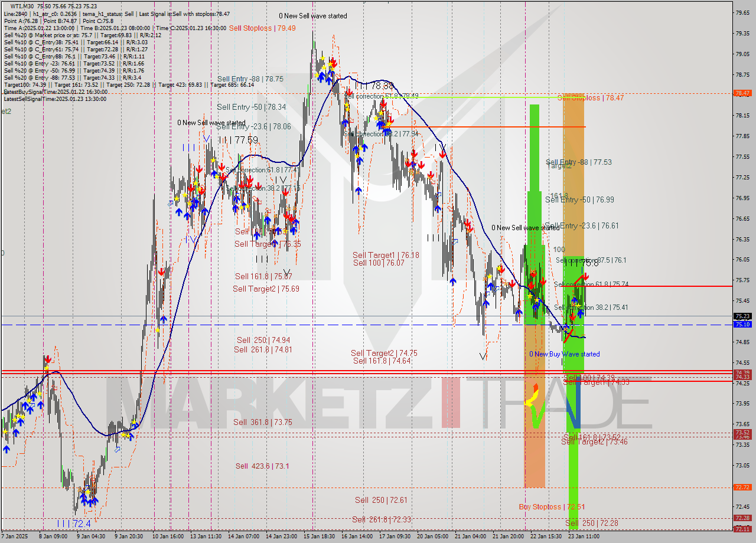Click the 'I I I 72.4' low label
This screenshot has height=543, width=756.
74,524
